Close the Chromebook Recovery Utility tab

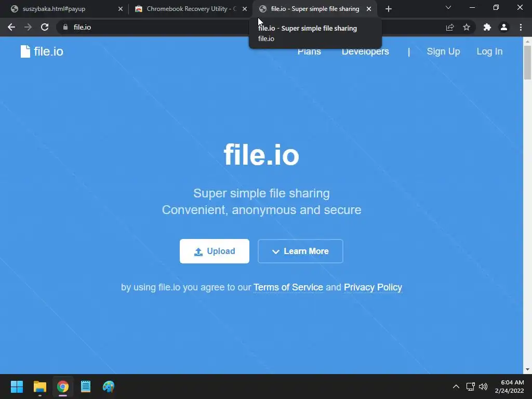[245, 9]
